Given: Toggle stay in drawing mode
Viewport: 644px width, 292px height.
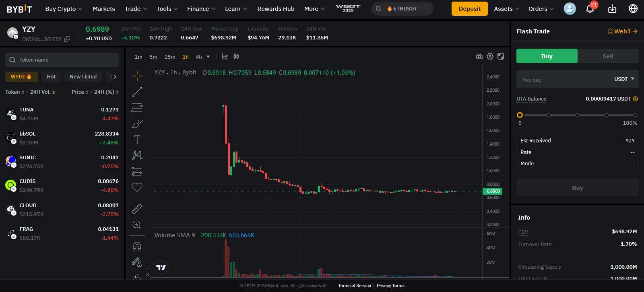Looking at the screenshot, I should [x=137, y=262].
